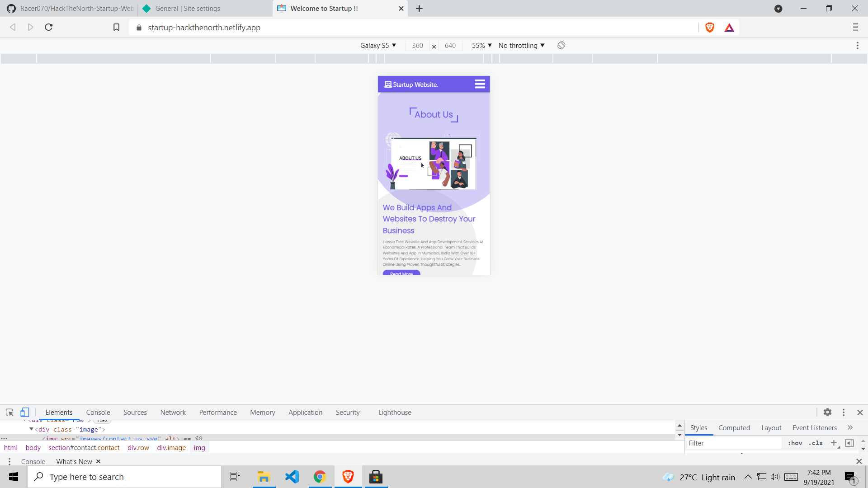This screenshot has height=488, width=868.
Task: Click section#contact.contact breadcrumb
Action: pos(84,448)
